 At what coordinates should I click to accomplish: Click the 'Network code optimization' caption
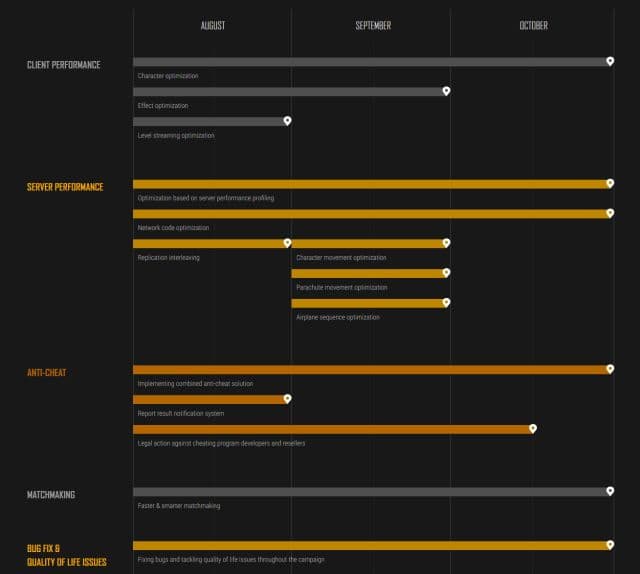[x=173, y=228]
